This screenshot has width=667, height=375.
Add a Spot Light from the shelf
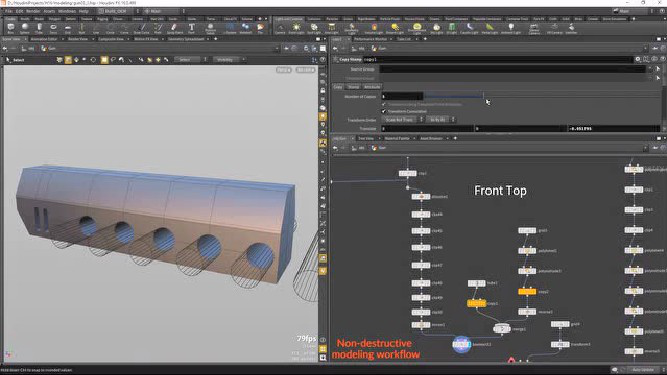tap(314, 28)
